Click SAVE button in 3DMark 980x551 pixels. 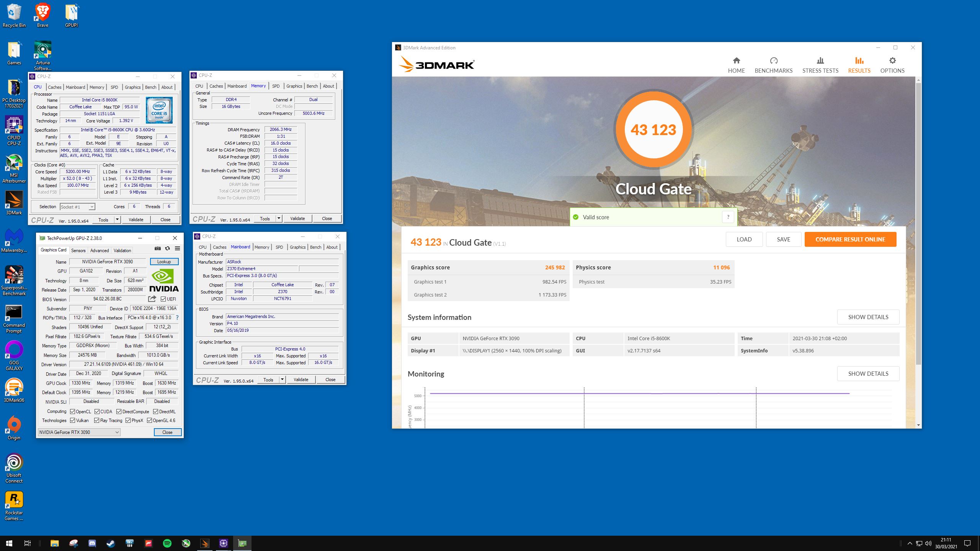(784, 239)
